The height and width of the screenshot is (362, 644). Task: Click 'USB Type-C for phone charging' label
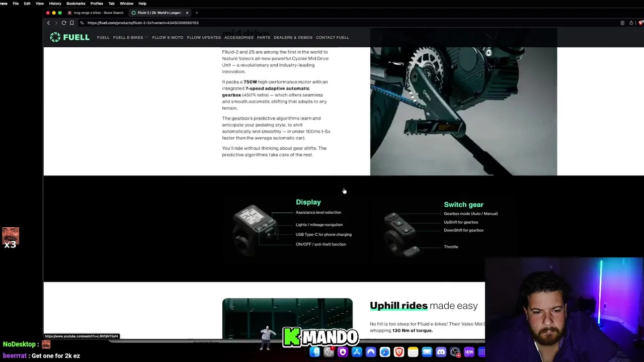[x=324, y=234]
